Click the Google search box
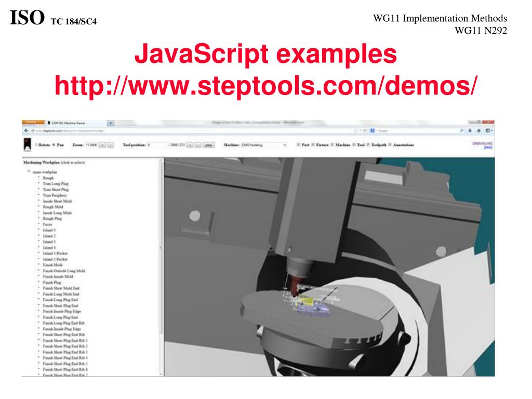532x399 pixels. (417, 130)
